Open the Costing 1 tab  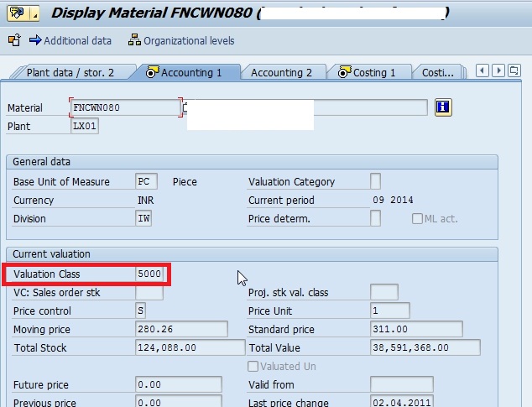367,73
